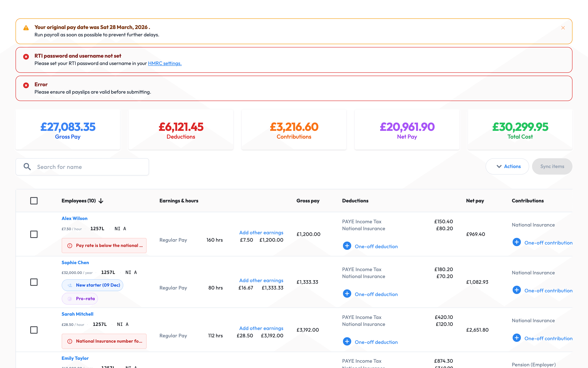
Task: Click the Contributions column header
Action: point(528,201)
